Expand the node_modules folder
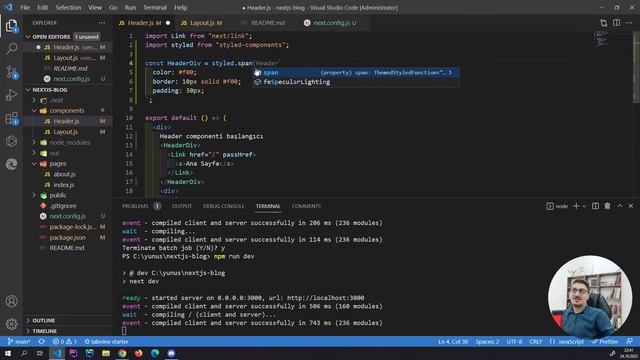The image size is (640, 360). pos(67,142)
